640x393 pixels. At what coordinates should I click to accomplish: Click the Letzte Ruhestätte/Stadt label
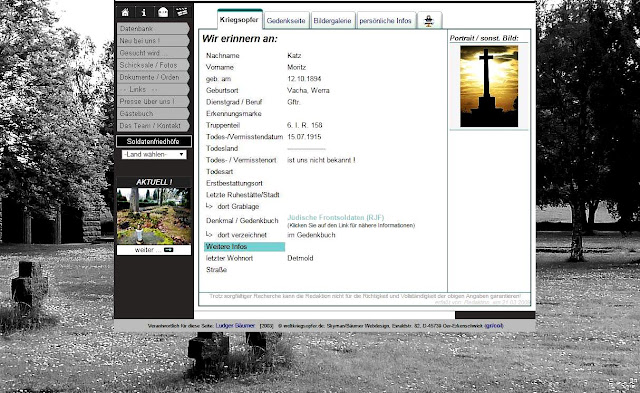tap(242, 195)
